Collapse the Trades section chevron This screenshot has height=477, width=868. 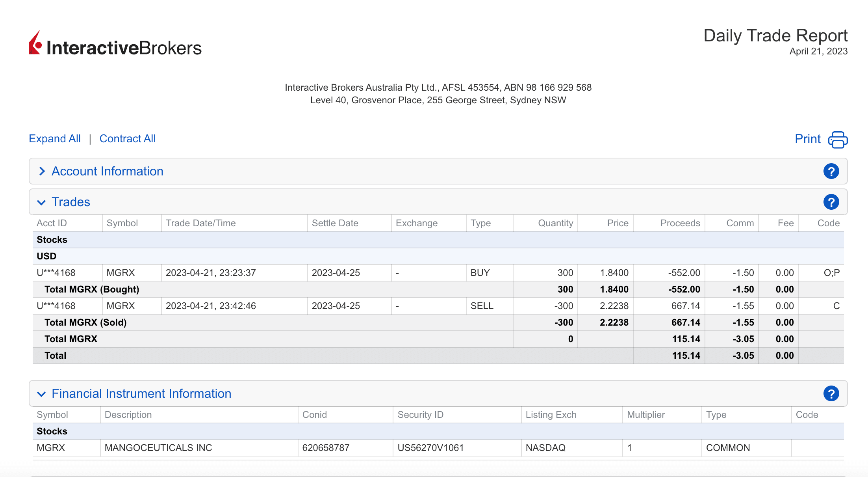pyautogui.click(x=41, y=203)
